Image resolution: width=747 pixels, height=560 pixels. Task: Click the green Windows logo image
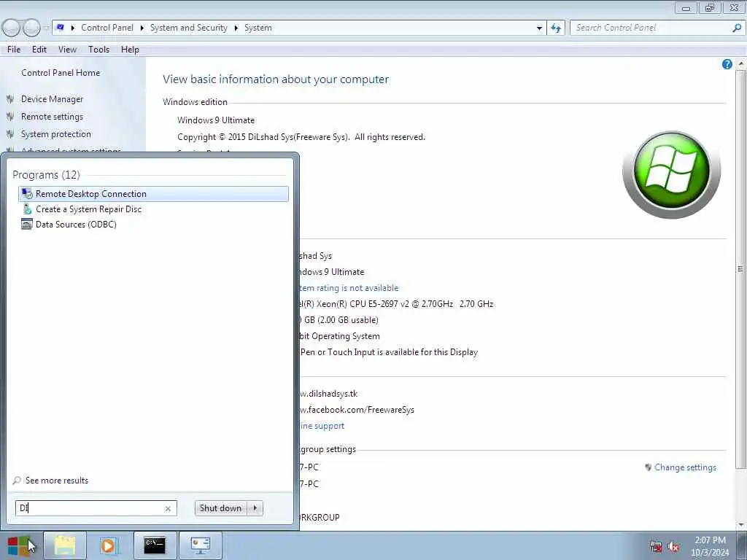671,174
